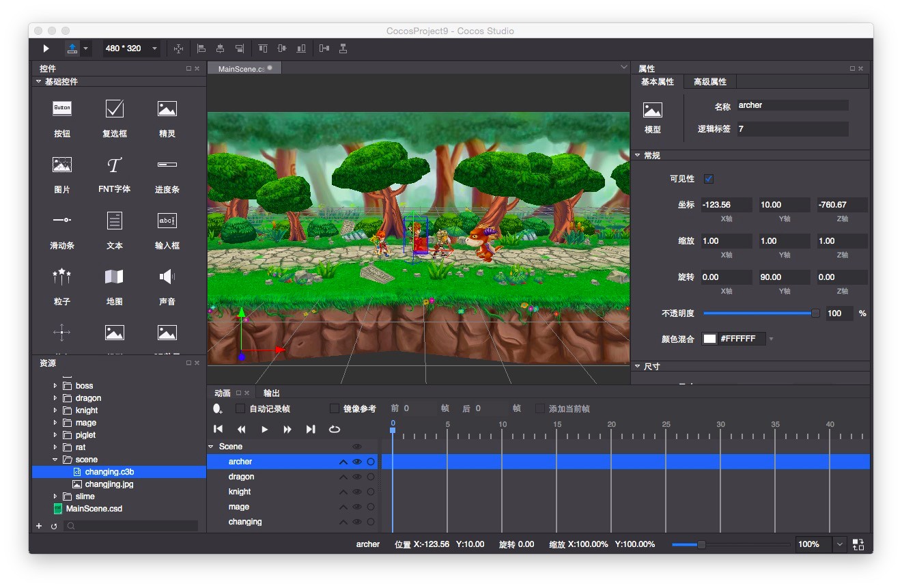
Task: Click the refresh resources button
Action: coord(54,526)
